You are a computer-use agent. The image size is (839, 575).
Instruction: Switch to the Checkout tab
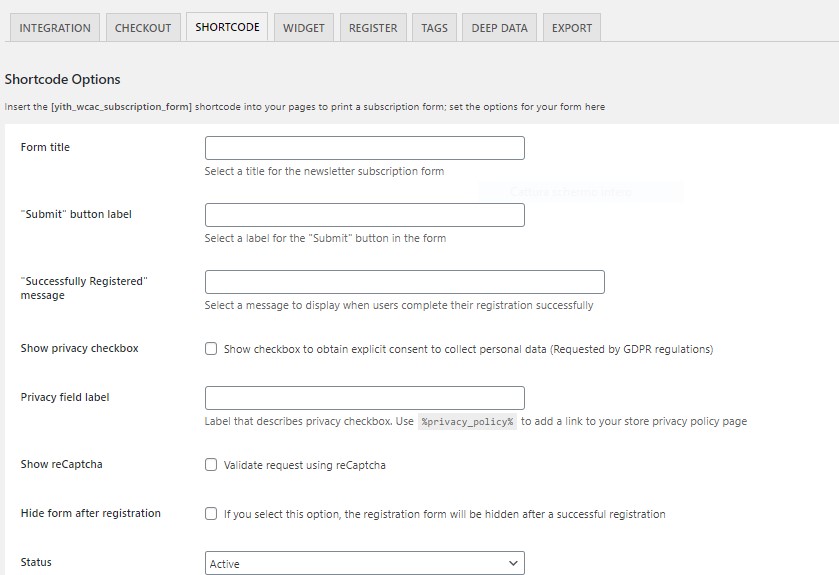[143, 28]
